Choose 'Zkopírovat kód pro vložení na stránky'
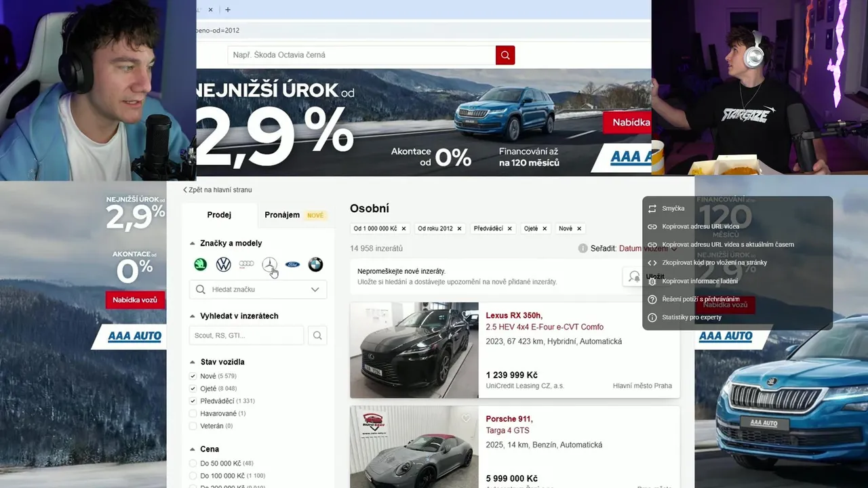The height and width of the screenshot is (488, 868). point(738,263)
